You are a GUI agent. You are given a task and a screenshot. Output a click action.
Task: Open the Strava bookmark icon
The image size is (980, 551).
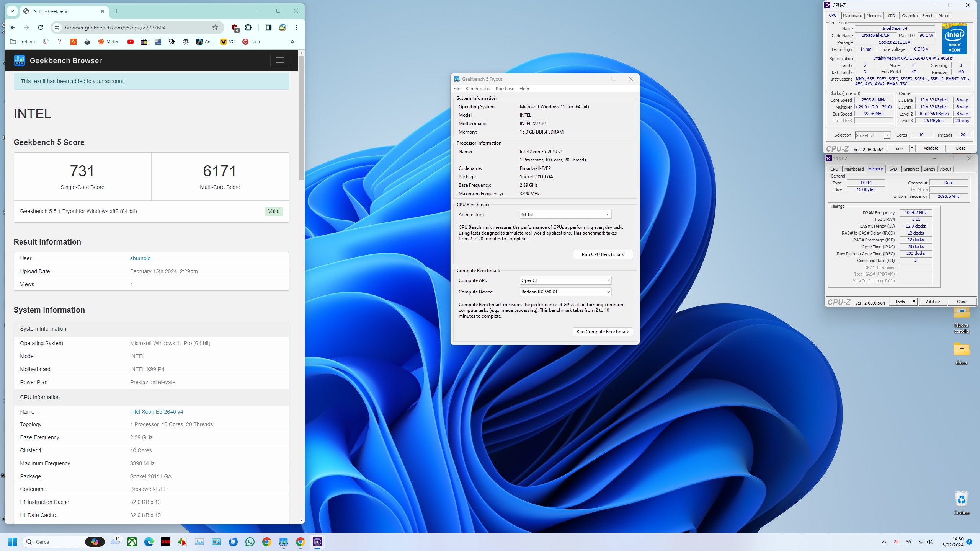tap(73, 42)
